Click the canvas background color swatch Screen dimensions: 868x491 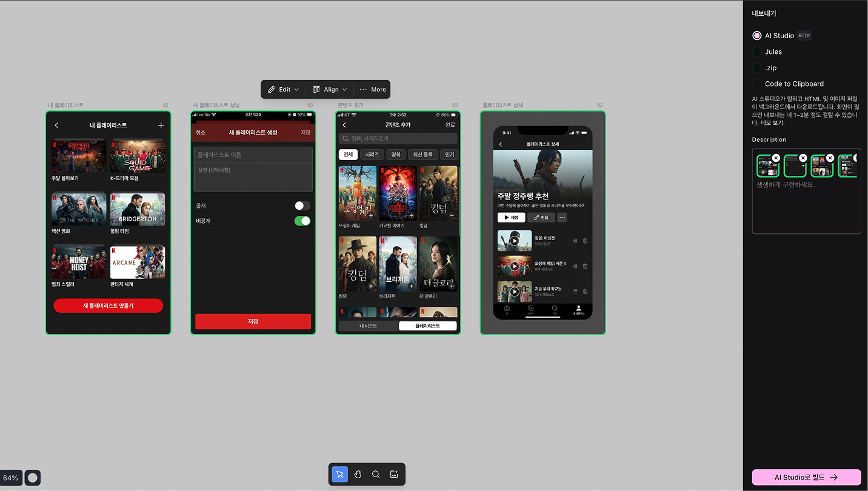tap(33, 478)
